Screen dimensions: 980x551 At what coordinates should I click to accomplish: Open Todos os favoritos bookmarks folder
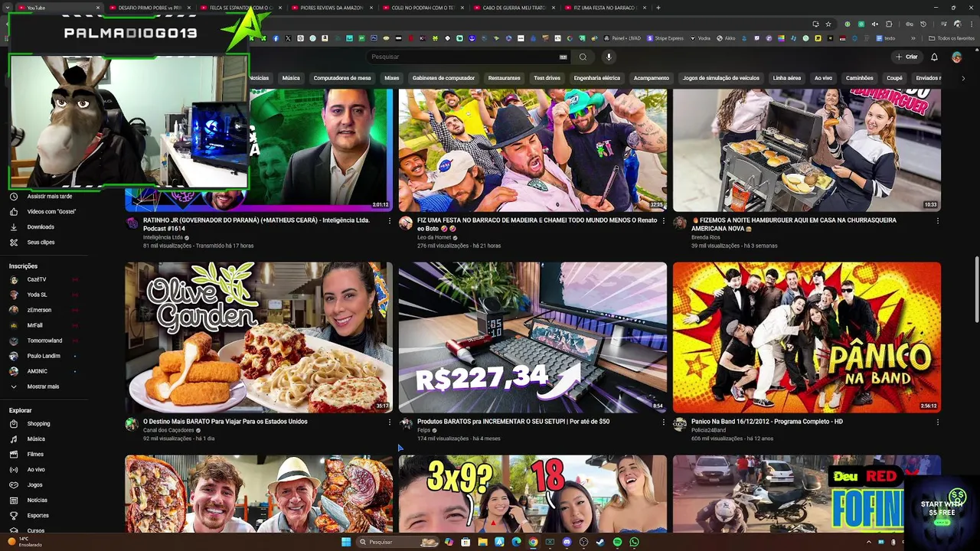tap(952, 38)
